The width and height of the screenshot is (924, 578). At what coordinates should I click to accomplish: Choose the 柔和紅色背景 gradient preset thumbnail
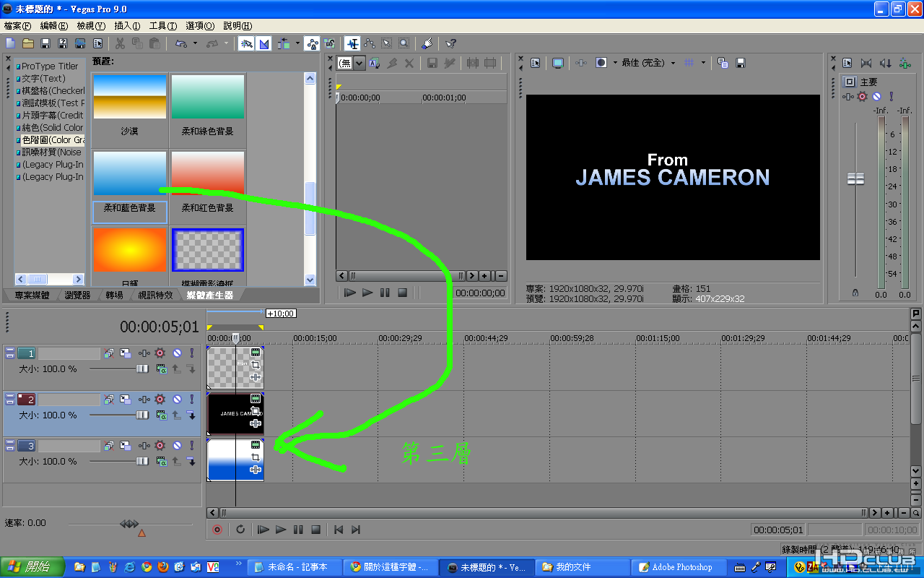tap(208, 173)
